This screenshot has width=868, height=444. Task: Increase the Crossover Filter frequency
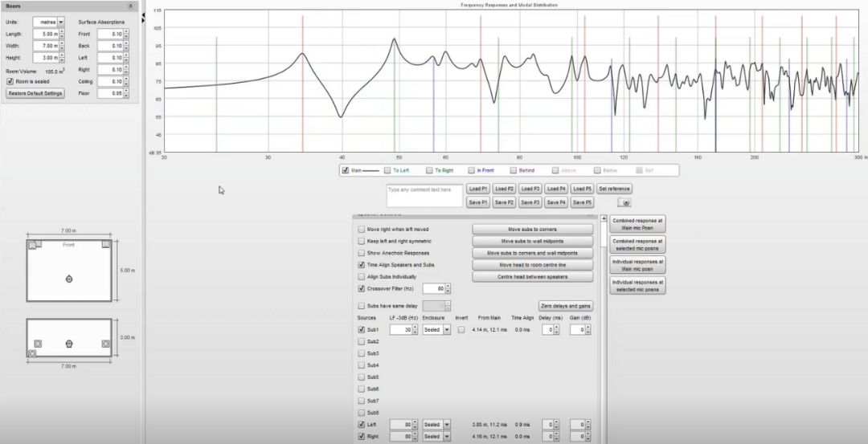448,286
